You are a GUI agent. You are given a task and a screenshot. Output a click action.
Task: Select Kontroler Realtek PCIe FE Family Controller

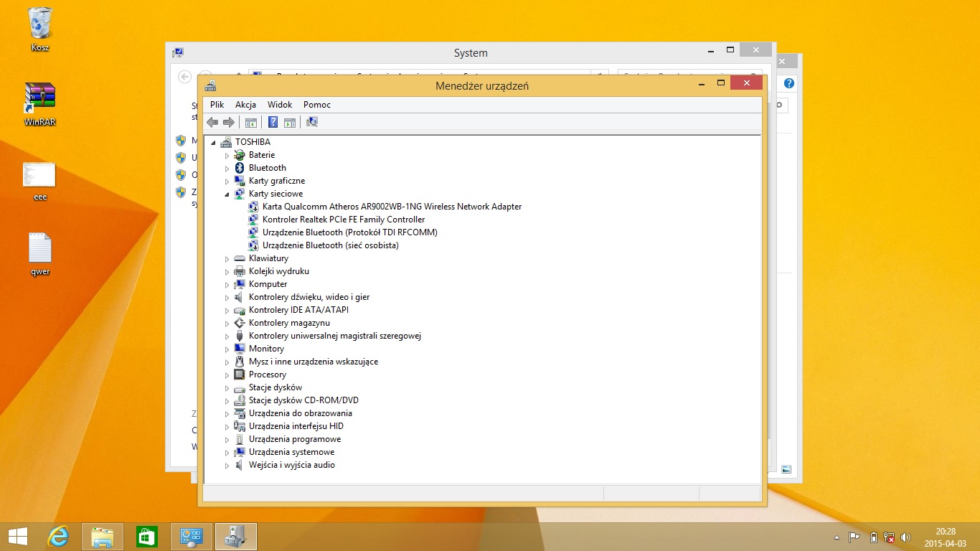[344, 220]
